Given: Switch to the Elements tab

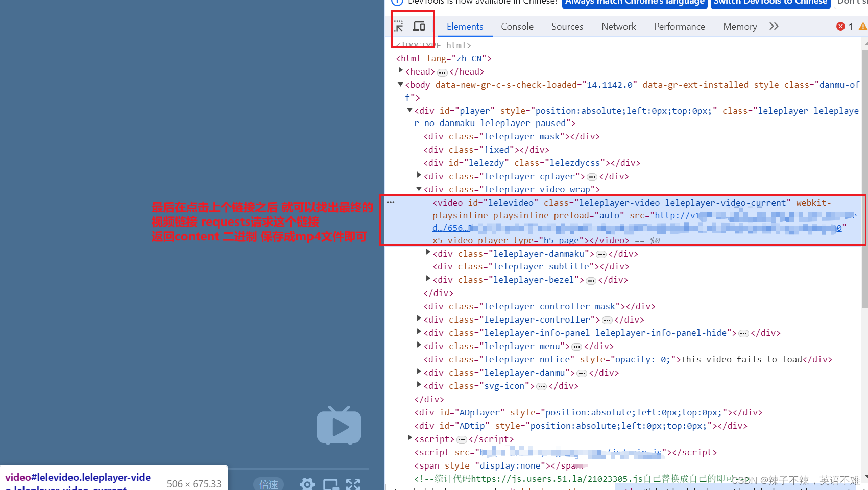Looking at the screenshot, I should pyautogui.click(x=465, y=27).
